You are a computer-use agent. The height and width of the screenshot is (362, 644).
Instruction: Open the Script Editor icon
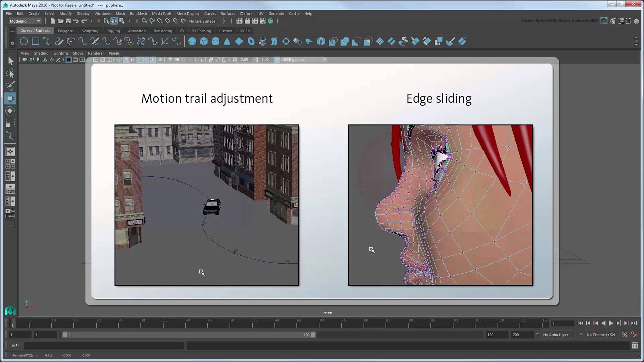point(636,346)
